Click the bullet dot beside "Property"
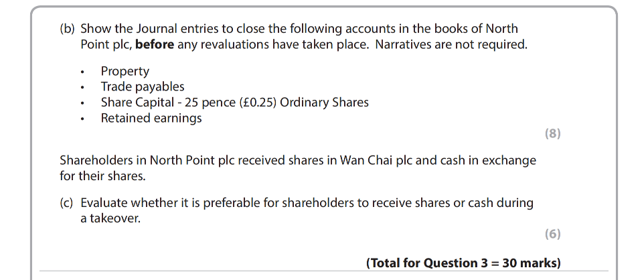This screenshot has height=280, width=644. [x=82, y=72]
